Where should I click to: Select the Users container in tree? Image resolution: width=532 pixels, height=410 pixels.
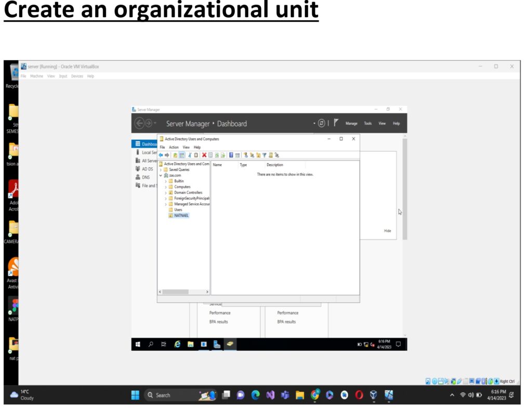(178, 210)
